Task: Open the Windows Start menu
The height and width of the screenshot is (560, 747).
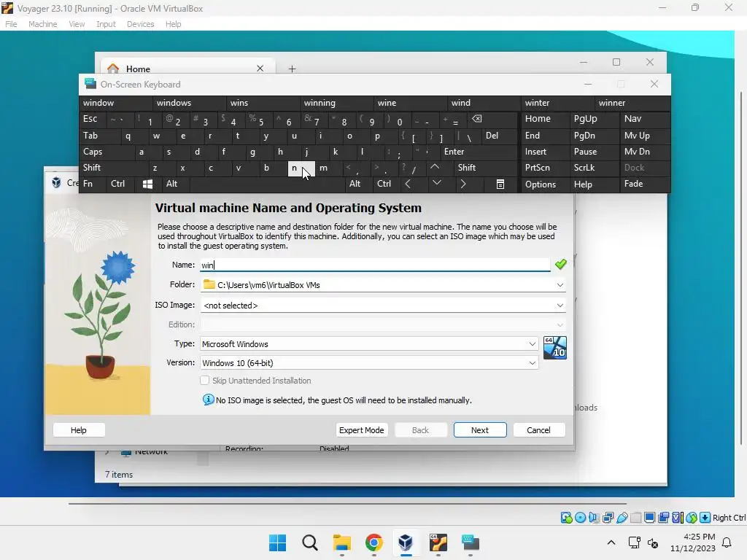Action: 277,542
